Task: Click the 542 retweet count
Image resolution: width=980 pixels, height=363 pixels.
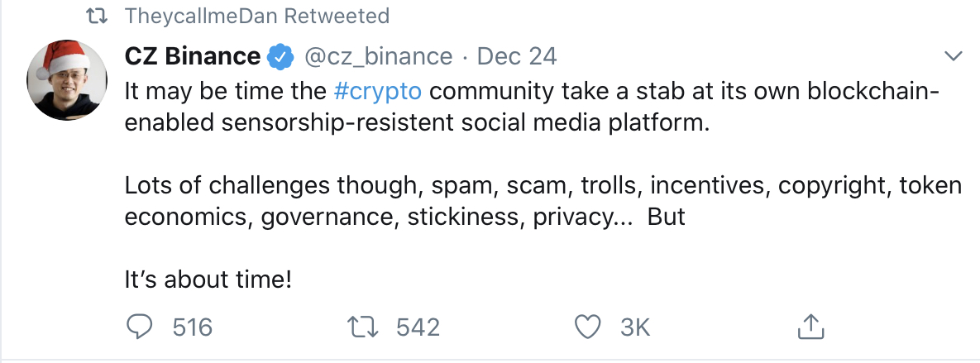Action: click(418, 327)
